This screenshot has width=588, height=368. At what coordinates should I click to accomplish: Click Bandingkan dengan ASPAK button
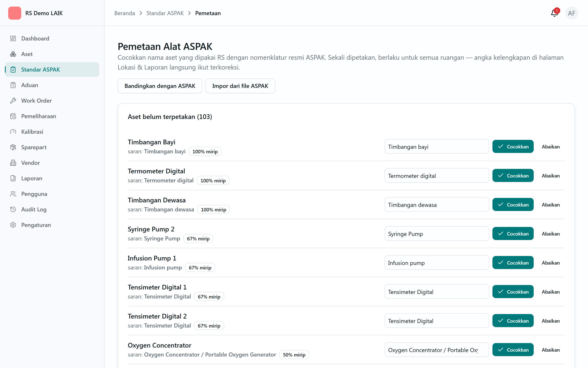tap(160, 86)
